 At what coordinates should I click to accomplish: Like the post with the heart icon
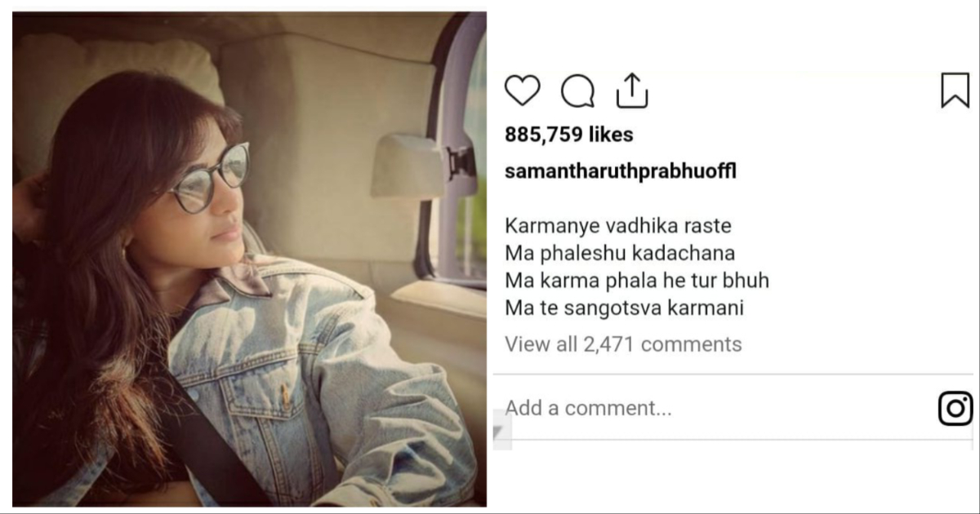[x=523, y=91]
